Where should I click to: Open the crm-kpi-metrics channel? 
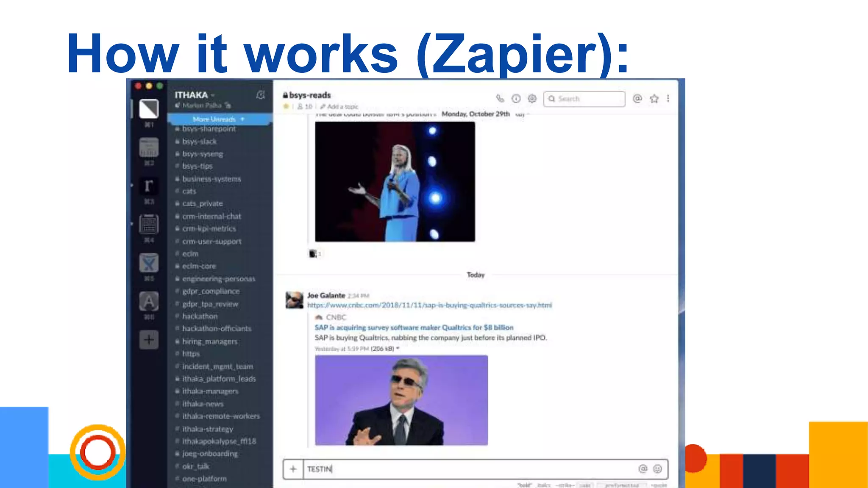point(209,228)
